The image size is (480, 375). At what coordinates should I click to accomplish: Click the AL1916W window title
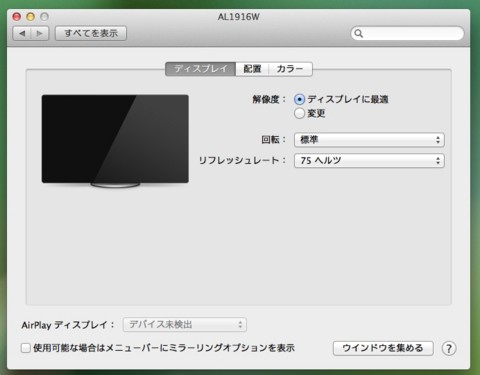click(239, 17)
